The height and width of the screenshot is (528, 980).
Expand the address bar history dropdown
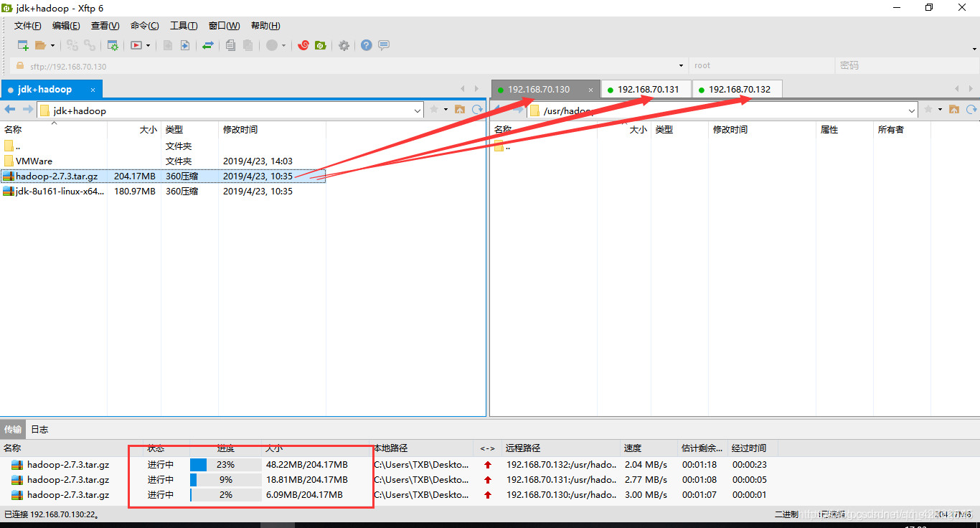(680, 66)
